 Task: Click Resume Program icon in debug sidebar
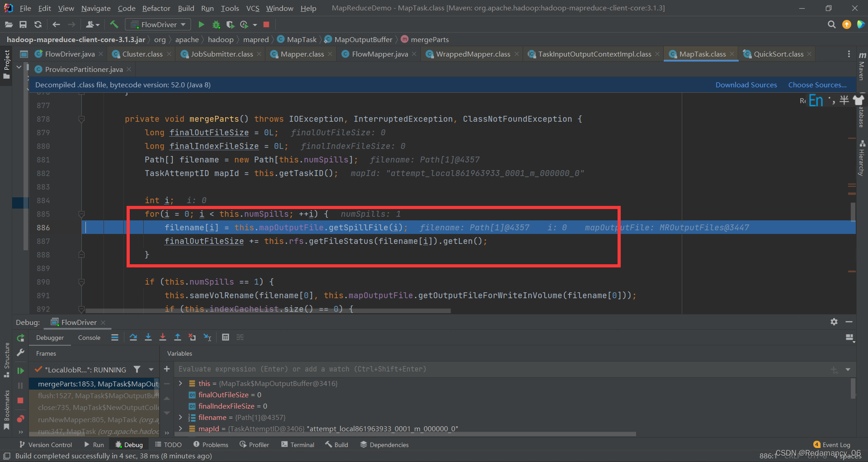[20, 371]
